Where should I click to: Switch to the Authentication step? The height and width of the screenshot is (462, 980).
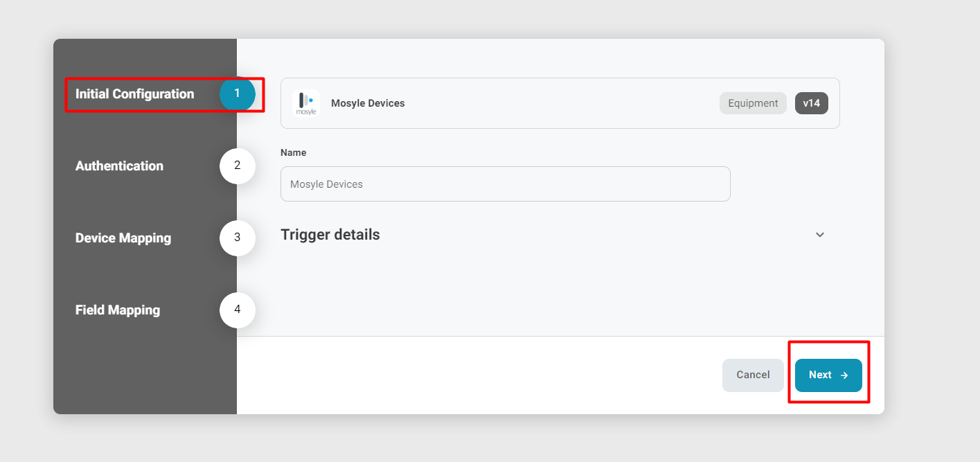(119, 166)
